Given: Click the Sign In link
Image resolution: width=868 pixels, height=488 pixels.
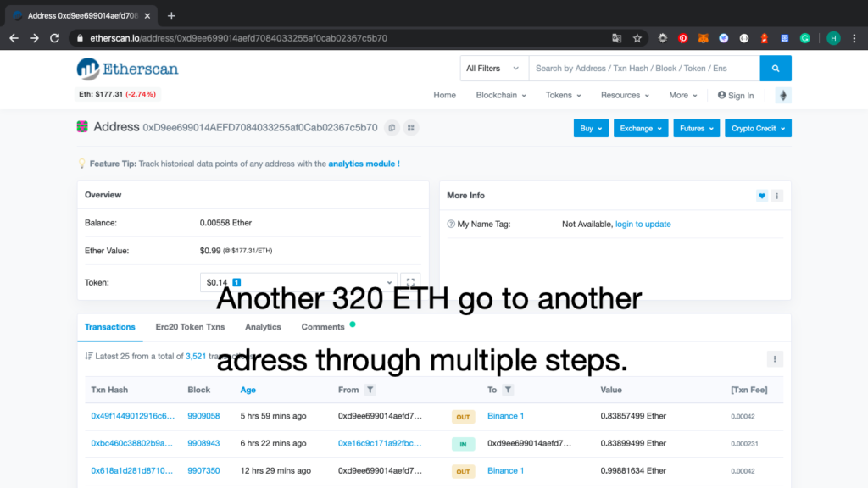Looking at the screenshot, I should [x=736, y=95].
